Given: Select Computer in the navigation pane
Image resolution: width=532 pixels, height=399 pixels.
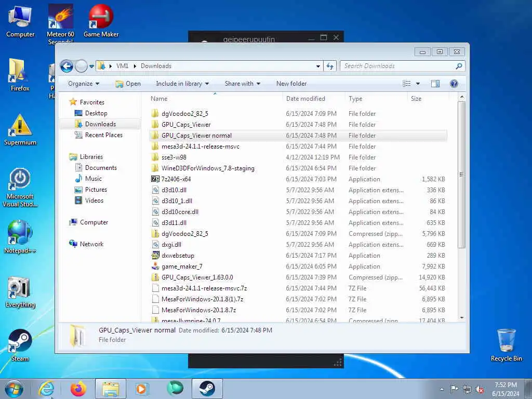Looking at the screenshot, I should (94, 222).
